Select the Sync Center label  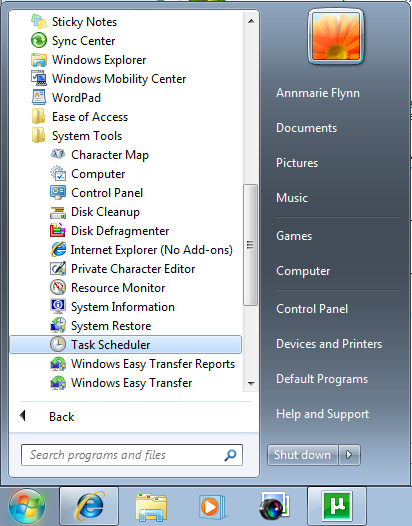point(83,41)
